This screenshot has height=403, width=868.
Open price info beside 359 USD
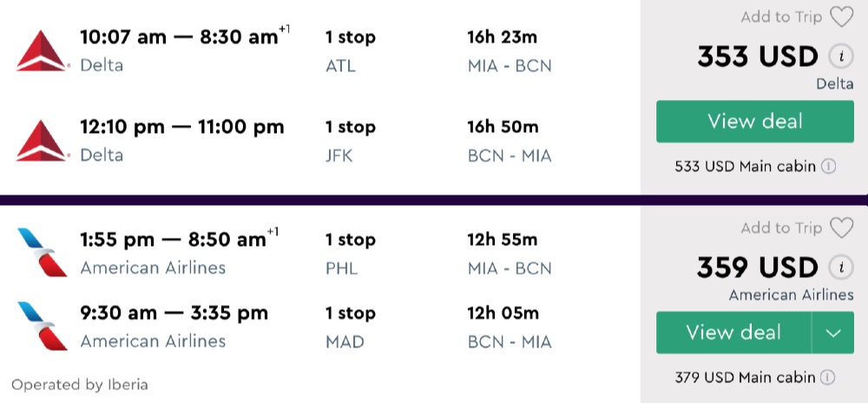coord(838,268)
